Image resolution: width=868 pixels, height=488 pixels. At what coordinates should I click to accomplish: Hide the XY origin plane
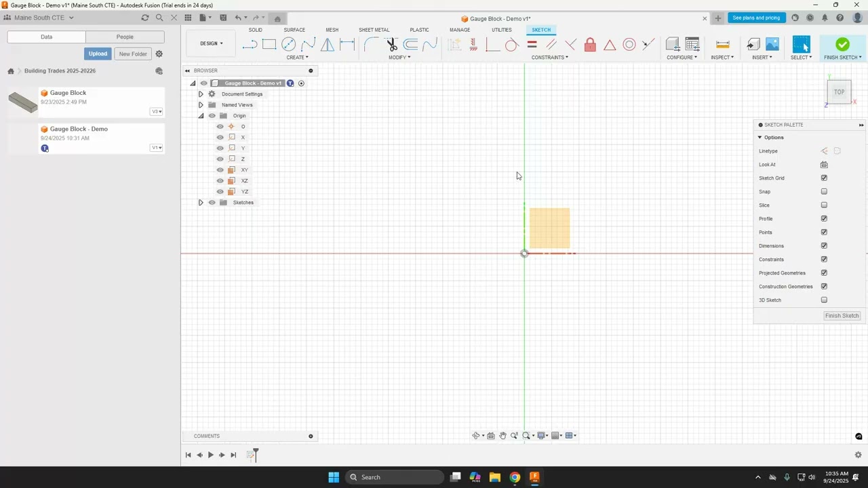tap(220, 170)
